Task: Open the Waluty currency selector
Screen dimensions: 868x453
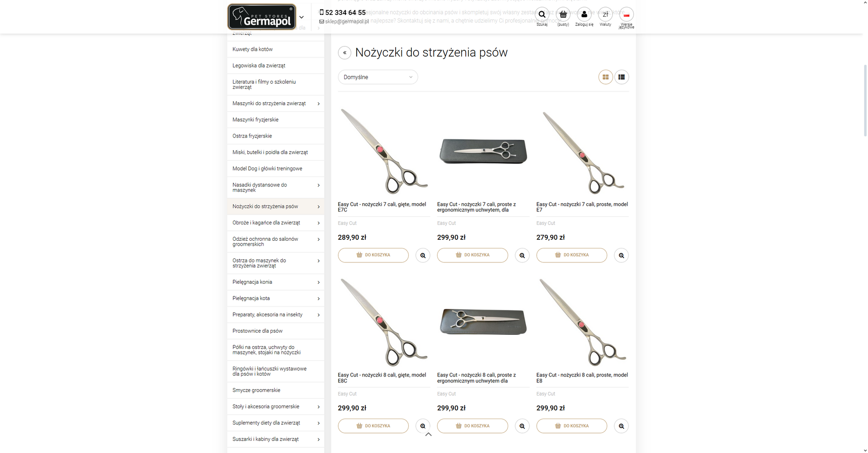Action: (x=605, y=14)
